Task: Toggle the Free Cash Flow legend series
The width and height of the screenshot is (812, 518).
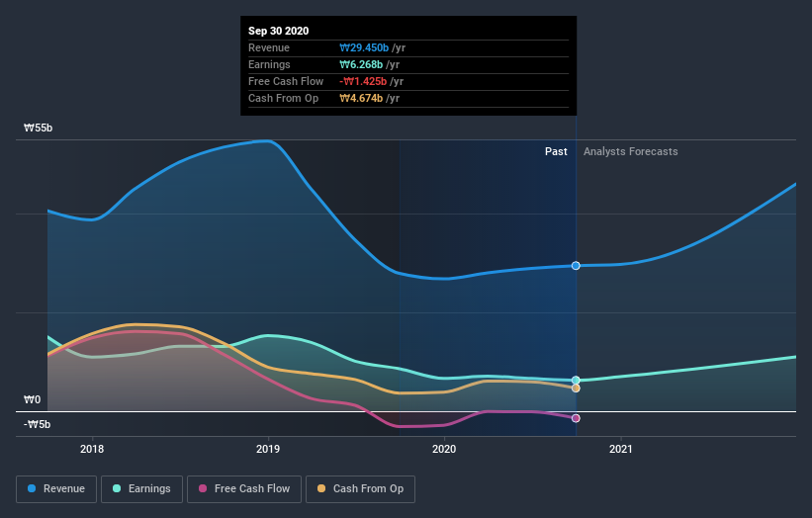Action: (x=244, y=489)
